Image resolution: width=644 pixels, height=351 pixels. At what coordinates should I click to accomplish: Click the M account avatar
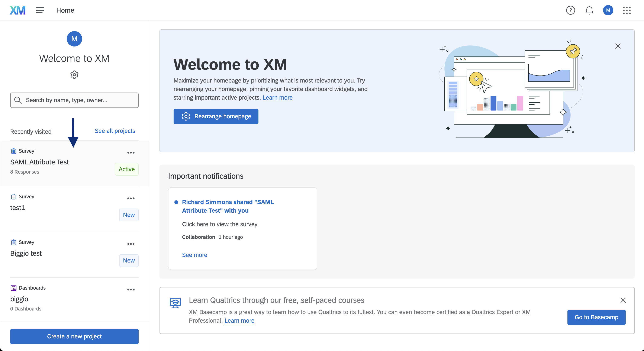pyautogui.click(x=608, y=10)
